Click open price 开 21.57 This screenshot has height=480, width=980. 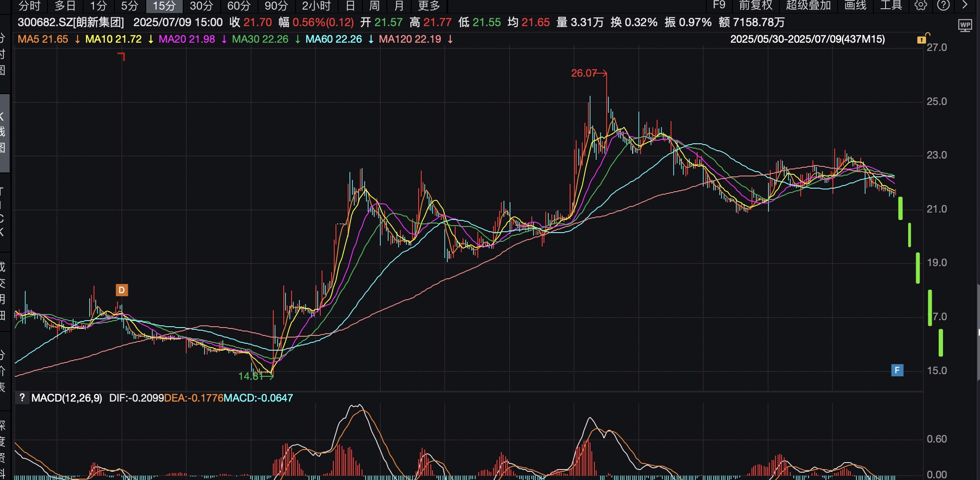click(381, 22)
